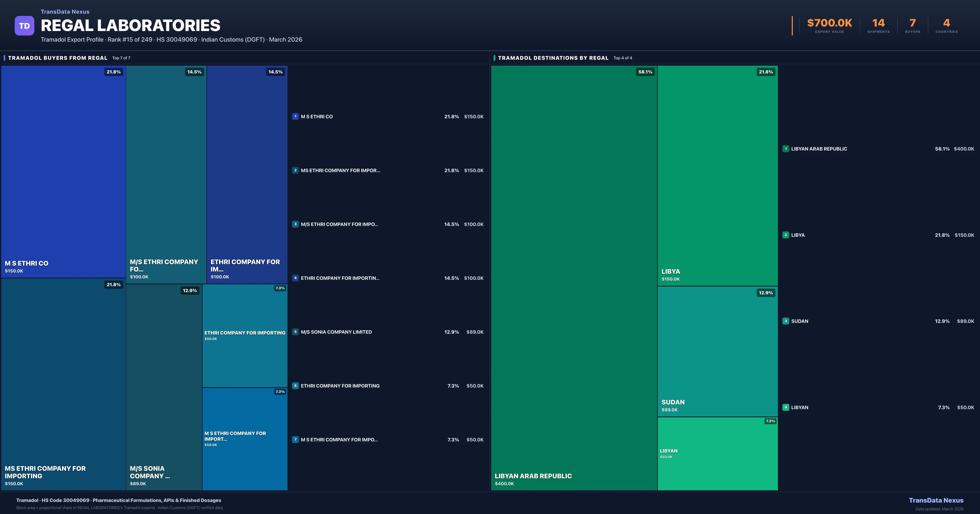Click the badge 7 beside M S ETHRI COMPANY FOR IMPO...
980x514 pixels.
[x=296, y=440]
